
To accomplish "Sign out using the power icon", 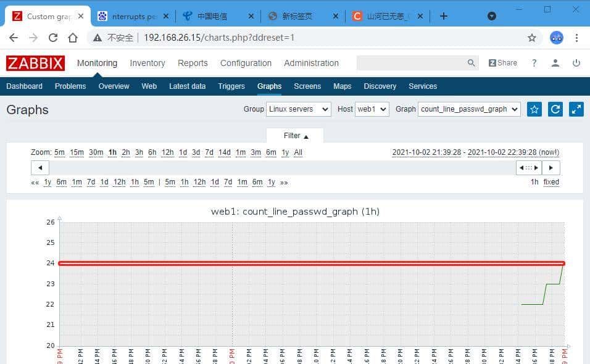I will (x=576, y=63).
